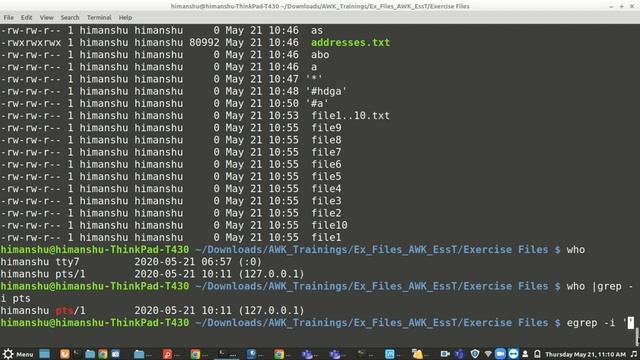This screenshot has width=640, height=360.
Task: Click the filename file8
Action: [326, 140]
